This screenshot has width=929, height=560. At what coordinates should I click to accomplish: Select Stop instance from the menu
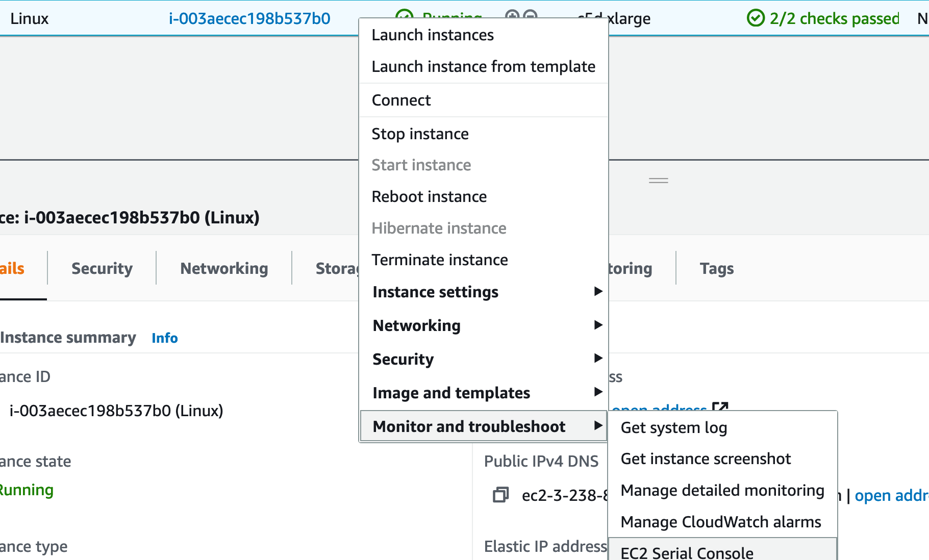[420, 134]
